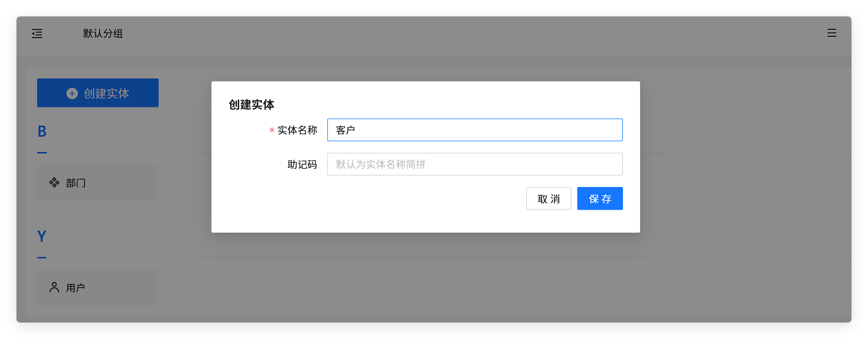Click the 创建实体 dialog title
The image size is (868, 339).
tap(251, 105)
